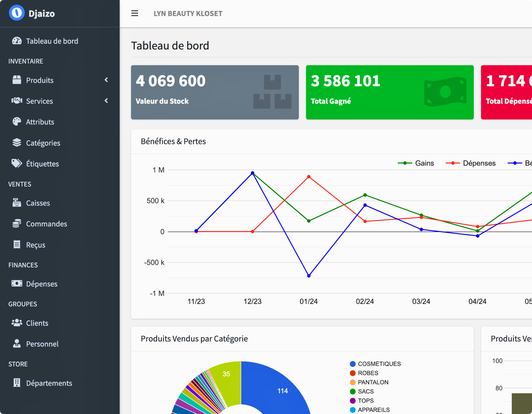The width and height of the screenshot is (532, 414).
Task: Expand the Services submenu chevron
Action: click(x=106, y=101)
